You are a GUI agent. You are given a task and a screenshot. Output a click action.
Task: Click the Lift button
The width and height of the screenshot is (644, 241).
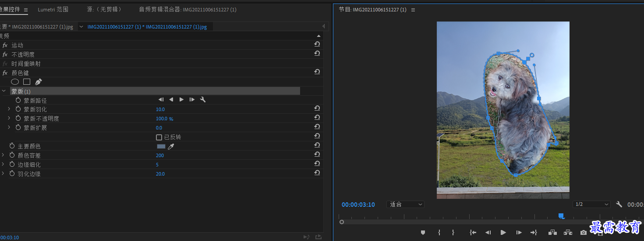(552, 233)
